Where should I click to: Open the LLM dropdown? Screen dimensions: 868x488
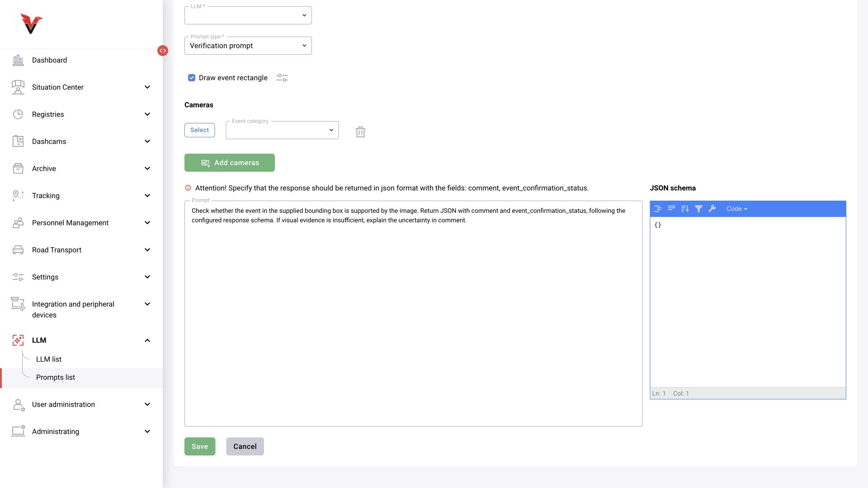pyautogui.click(x=248, y=15)
